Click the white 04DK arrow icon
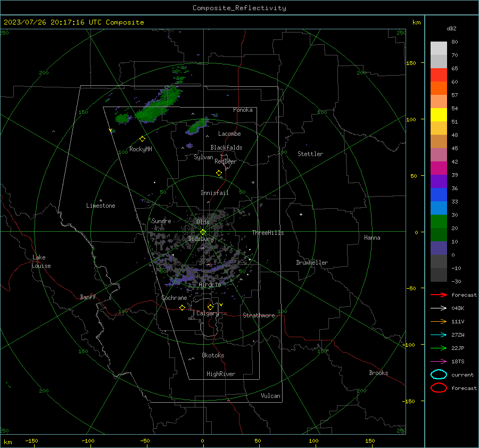The image size is (479, 448). click(x=439, y=308)
